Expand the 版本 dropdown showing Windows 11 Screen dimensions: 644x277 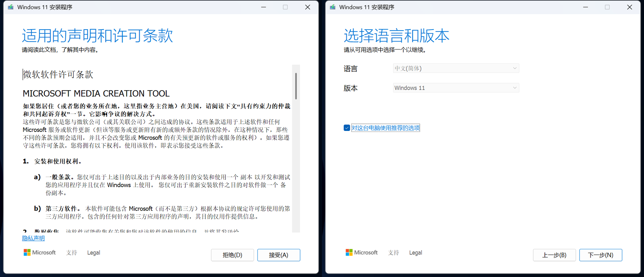[456, 88]
